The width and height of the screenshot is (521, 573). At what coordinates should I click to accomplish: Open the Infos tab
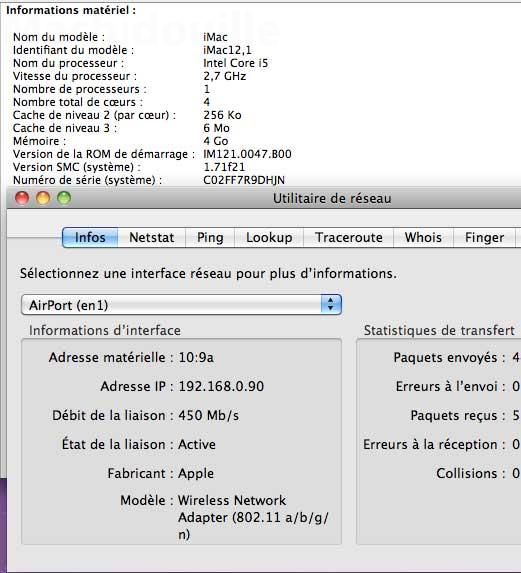(x=90, y=238)
